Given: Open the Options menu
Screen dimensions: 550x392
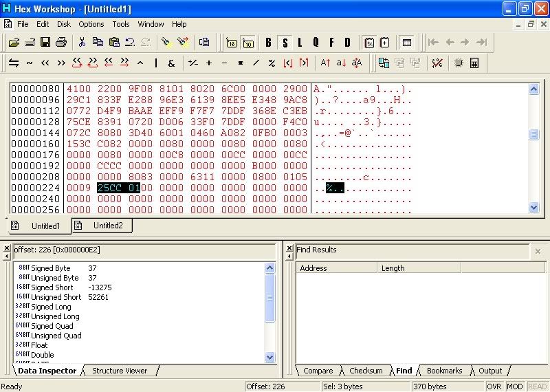Looking at the screenshot, I should (91, 24).
